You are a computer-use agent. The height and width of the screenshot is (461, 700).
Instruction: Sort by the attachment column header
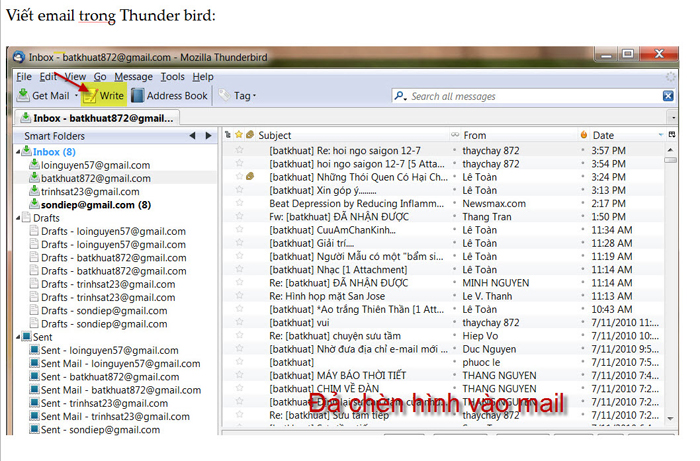pos(250,135)
